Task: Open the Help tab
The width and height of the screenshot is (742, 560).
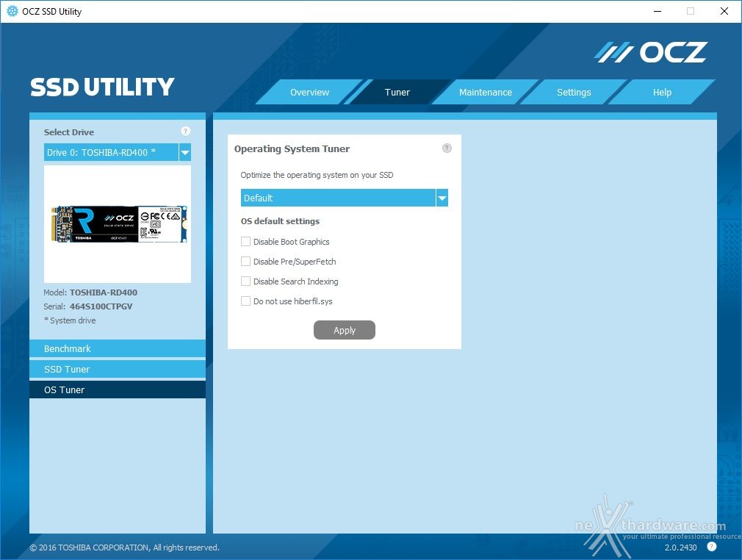Action: click(662, 93)
